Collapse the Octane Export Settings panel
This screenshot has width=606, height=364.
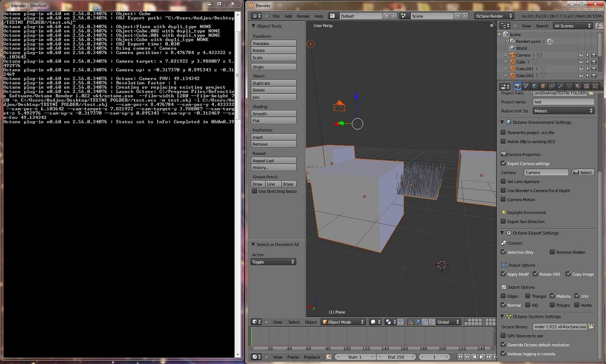(x=502, y=233)
